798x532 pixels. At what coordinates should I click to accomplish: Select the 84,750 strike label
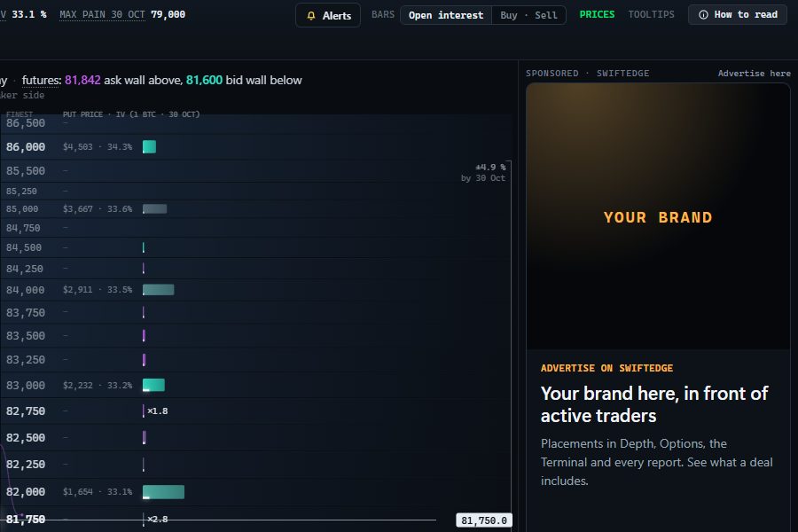click(23, 228)
